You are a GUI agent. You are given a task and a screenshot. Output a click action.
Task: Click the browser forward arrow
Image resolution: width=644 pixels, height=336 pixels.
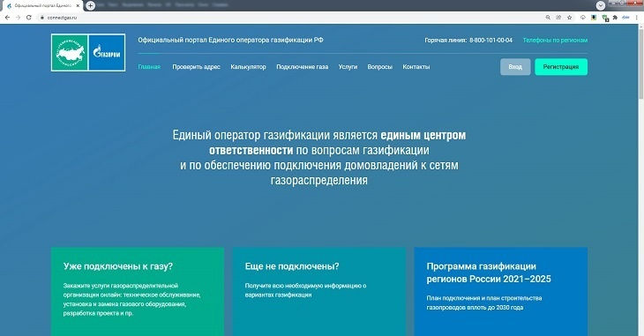tap(18, 18)
